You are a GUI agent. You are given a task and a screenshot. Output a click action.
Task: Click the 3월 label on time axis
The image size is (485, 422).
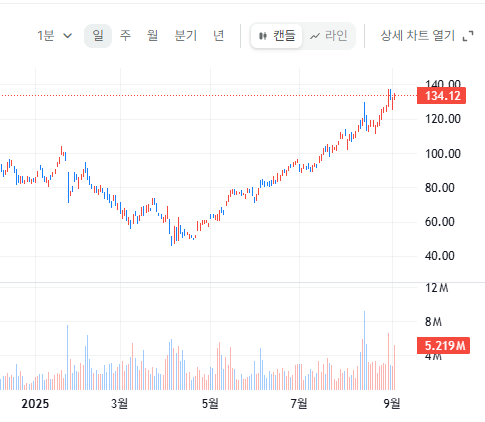pos(119,404)
